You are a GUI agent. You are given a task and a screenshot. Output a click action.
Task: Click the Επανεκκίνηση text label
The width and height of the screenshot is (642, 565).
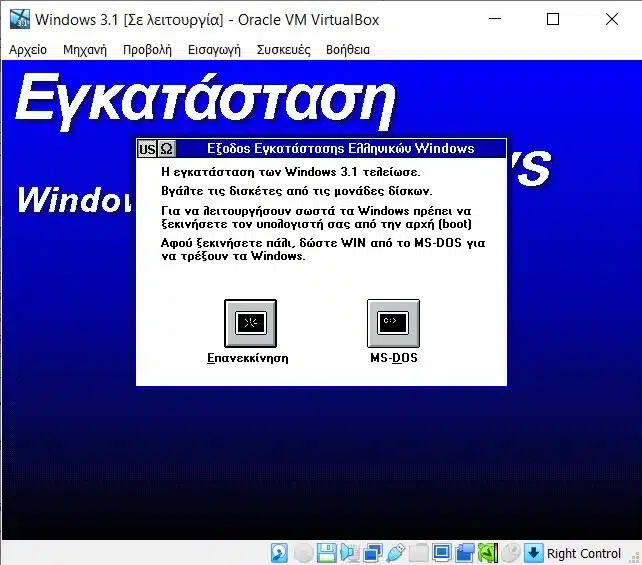[x=248, y=358]
